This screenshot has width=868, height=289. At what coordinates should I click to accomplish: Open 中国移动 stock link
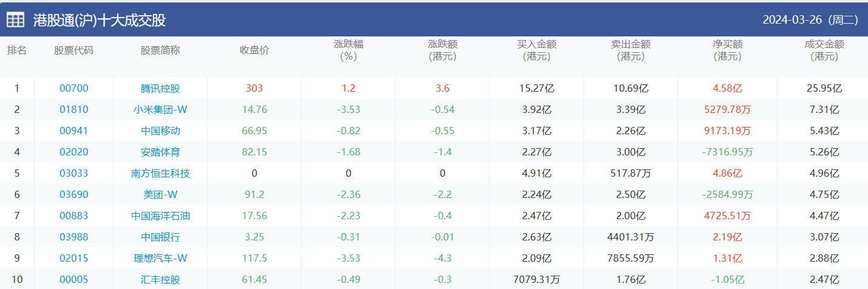click(x=160, y=131)
